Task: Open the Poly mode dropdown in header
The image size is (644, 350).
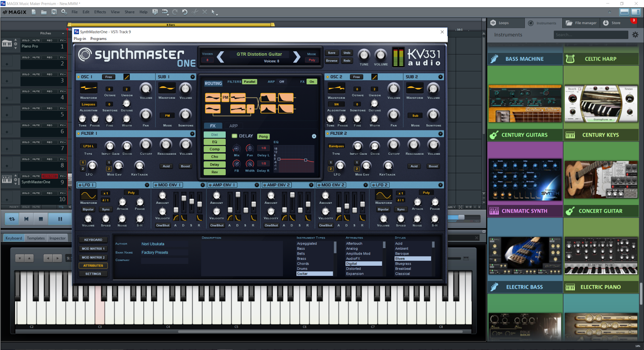Action: (312, 60)
